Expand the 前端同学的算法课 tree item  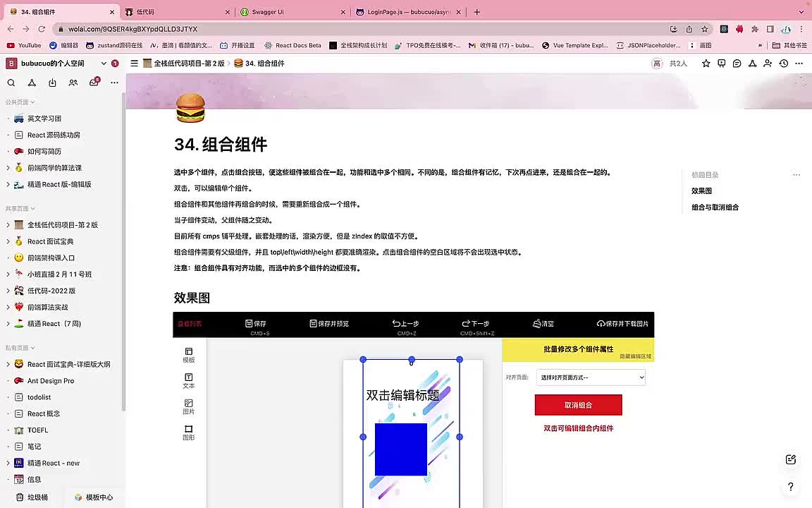coord(8,168)
